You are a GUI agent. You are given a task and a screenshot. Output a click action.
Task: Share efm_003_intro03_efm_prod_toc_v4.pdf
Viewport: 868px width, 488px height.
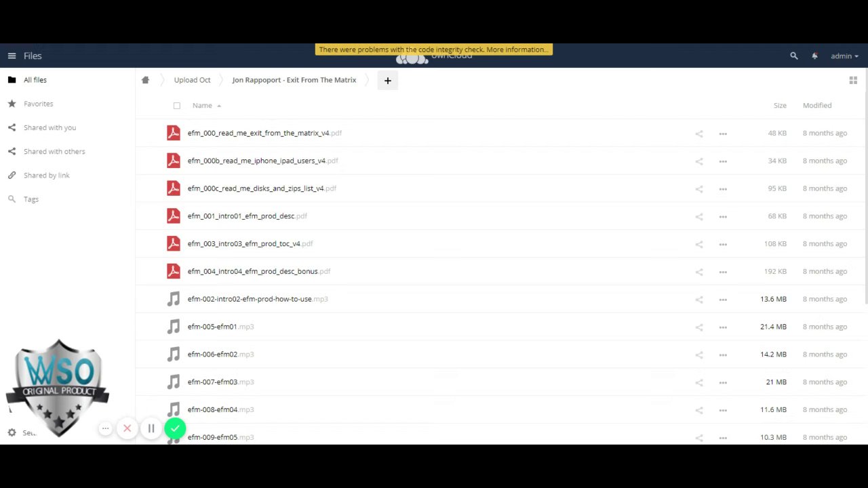click(x=699, y=244)
